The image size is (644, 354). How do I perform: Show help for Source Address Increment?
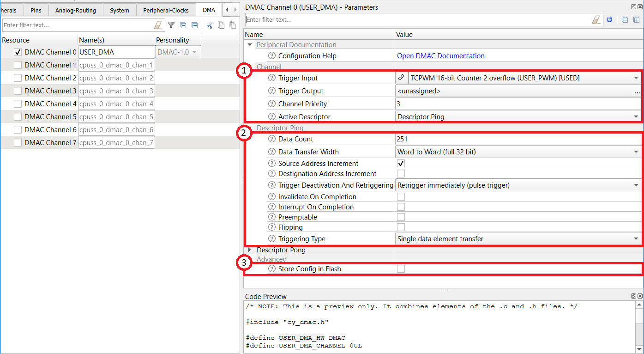coord(272,164)
